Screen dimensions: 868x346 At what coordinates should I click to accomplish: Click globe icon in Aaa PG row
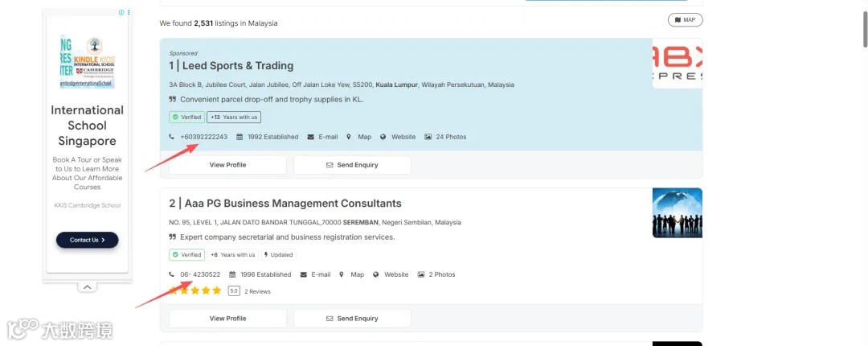point(376,274)
